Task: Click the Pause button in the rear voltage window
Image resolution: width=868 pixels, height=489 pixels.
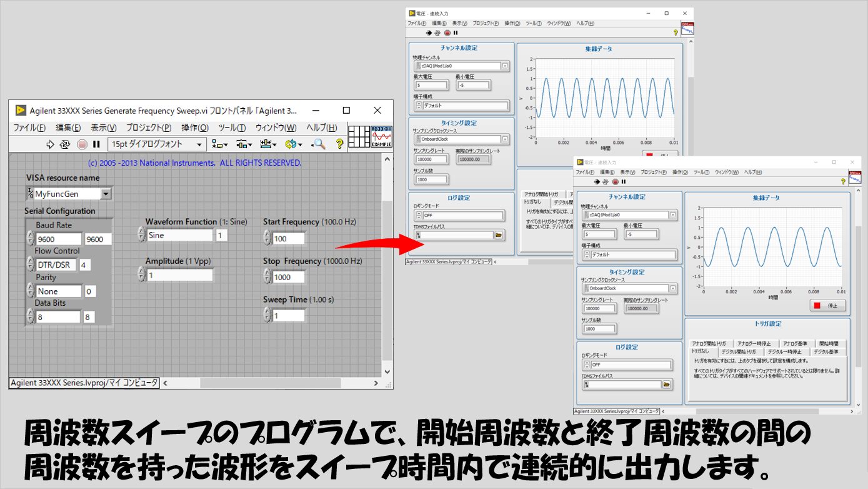Action: (456, 33)
